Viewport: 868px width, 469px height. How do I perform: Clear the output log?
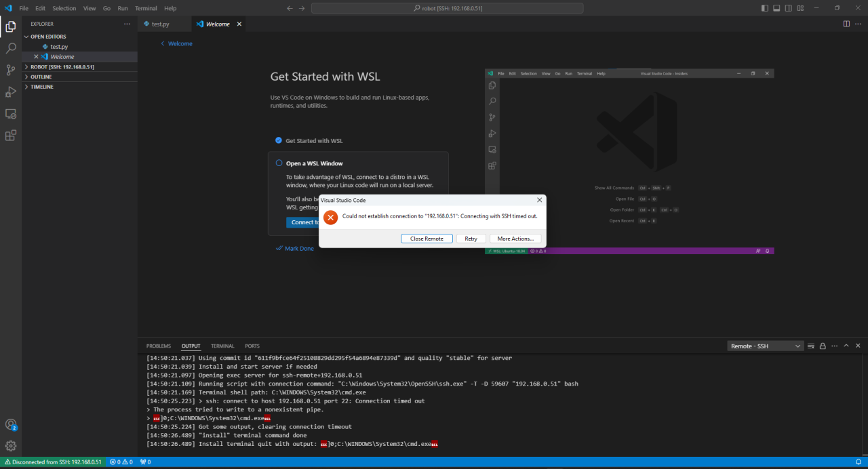(x=811, y=346)
